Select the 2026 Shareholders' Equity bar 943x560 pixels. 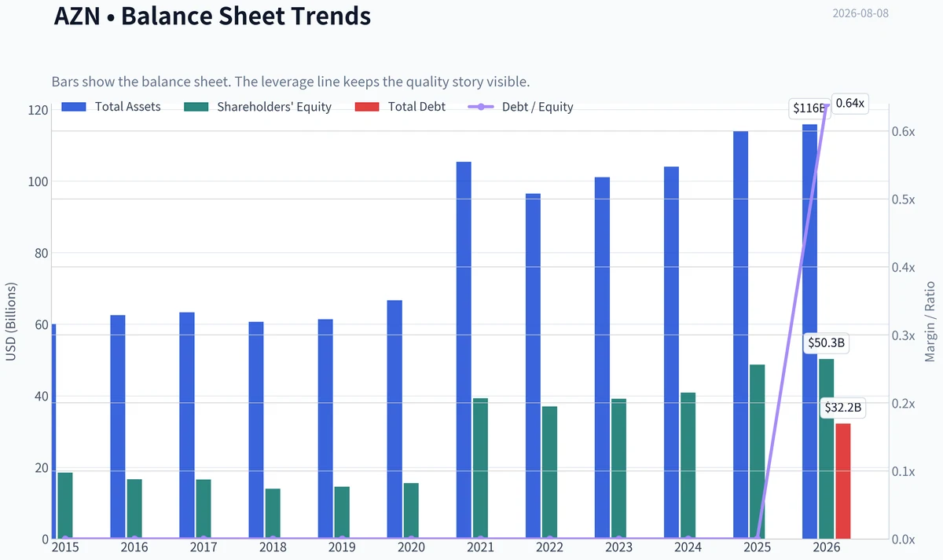[827, 449]
